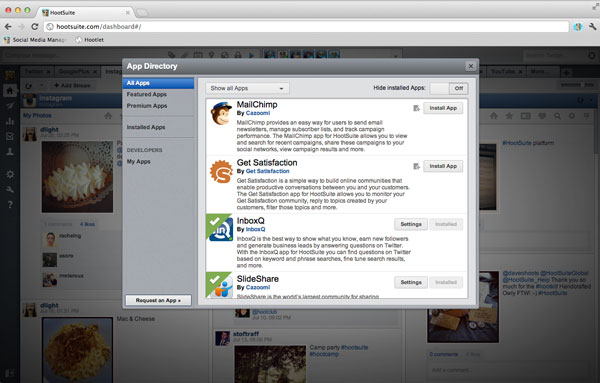Open the settings gear icon in the sidebar
This screenshot has height=383, width=600.
point(10,174)
